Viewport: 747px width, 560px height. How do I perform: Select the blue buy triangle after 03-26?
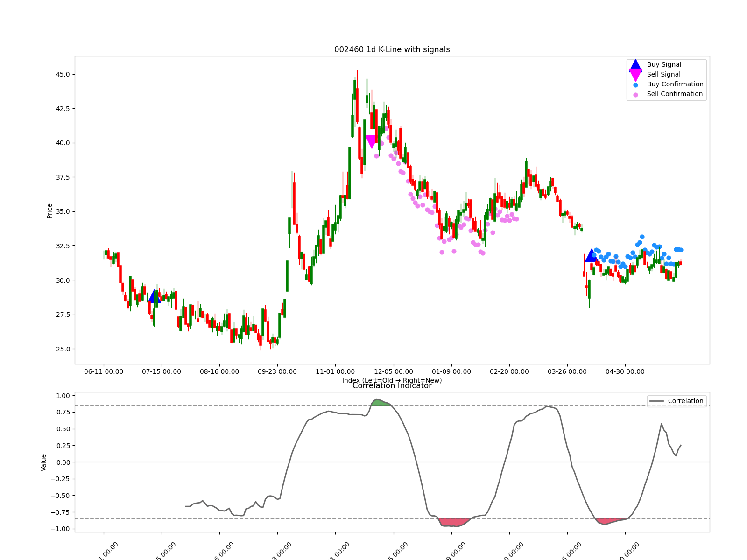pos(592,255)
